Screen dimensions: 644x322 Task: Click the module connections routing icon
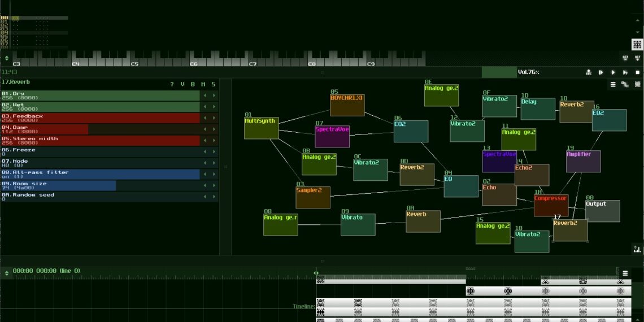pyautogui.click(x=625, y=84)
